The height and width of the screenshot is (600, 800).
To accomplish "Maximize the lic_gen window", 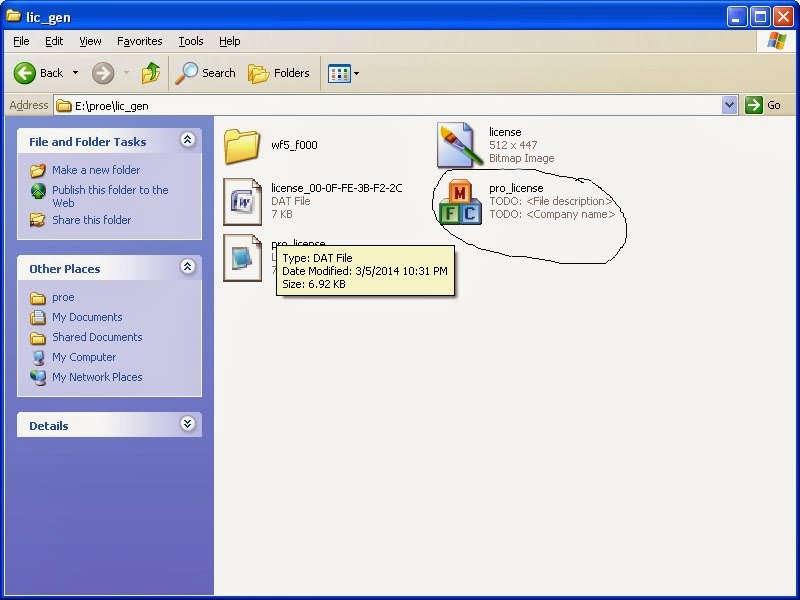I will [x=759, y=17].
